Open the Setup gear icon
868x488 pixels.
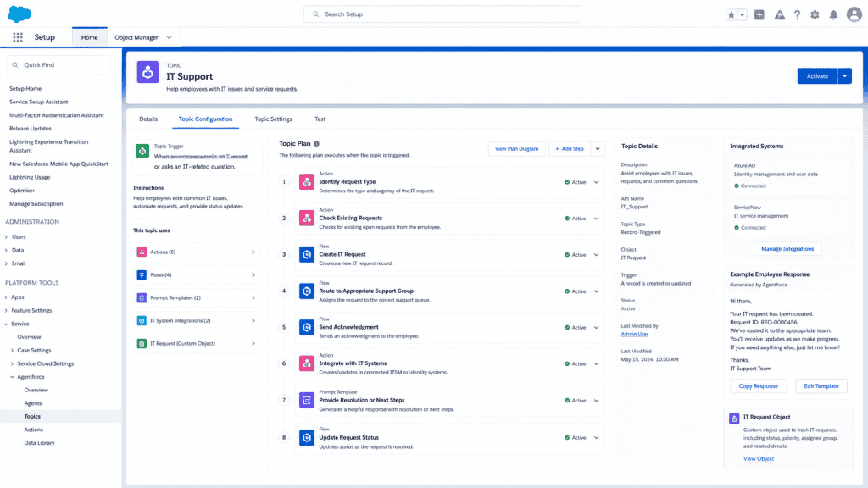coord(815,15)
